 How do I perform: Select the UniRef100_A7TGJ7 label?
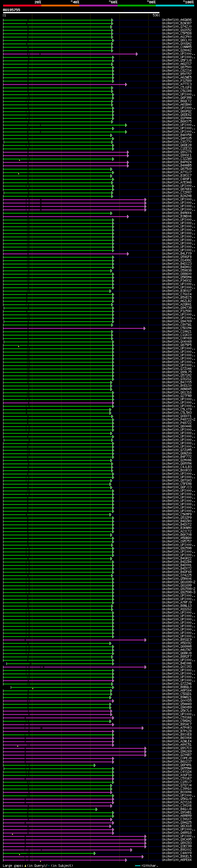(177, 172)
